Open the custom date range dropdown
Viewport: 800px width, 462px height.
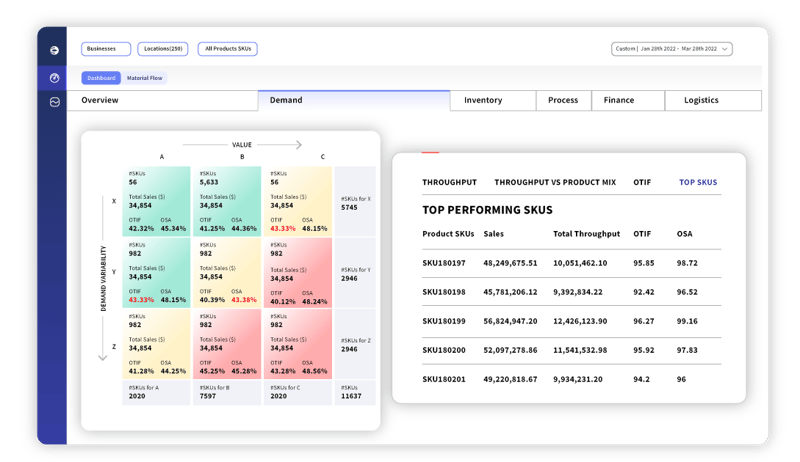671,49
